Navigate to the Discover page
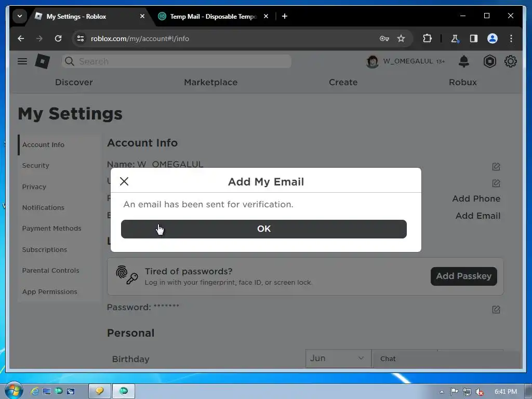This screenshot has width=532, height=399. pos(74,82)
